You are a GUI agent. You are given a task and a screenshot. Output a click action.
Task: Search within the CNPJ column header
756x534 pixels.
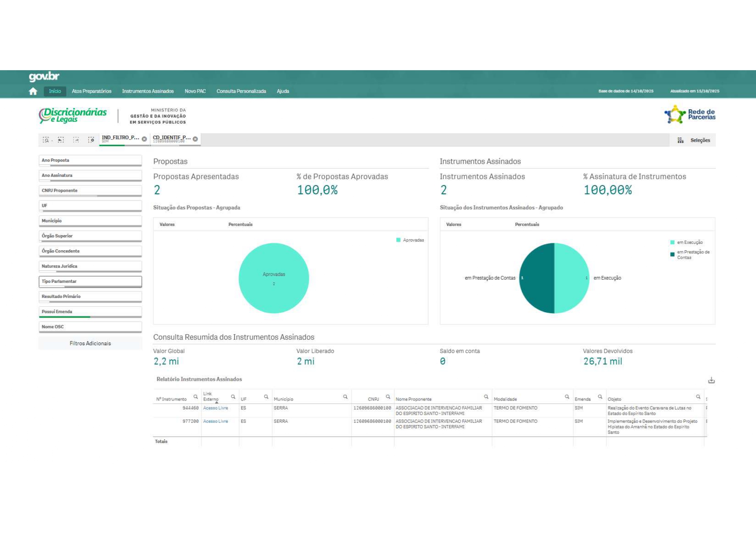coord(388,397)
